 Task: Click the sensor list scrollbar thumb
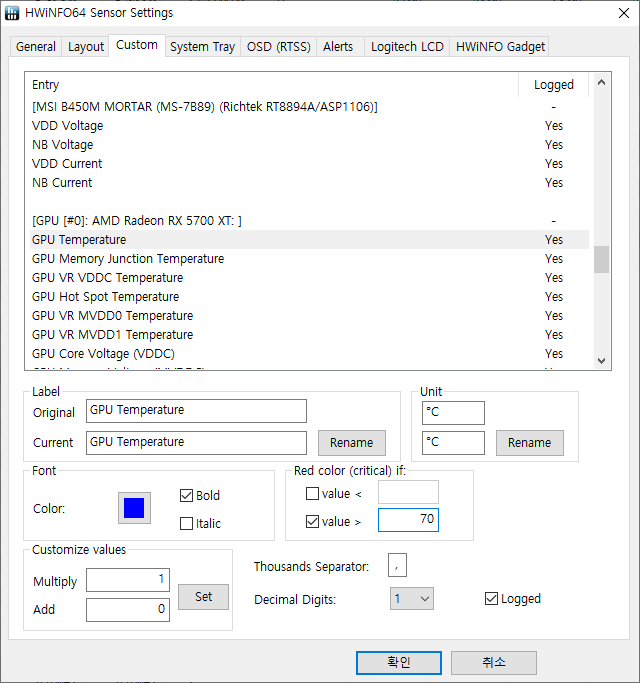click(x=601, y=260)
